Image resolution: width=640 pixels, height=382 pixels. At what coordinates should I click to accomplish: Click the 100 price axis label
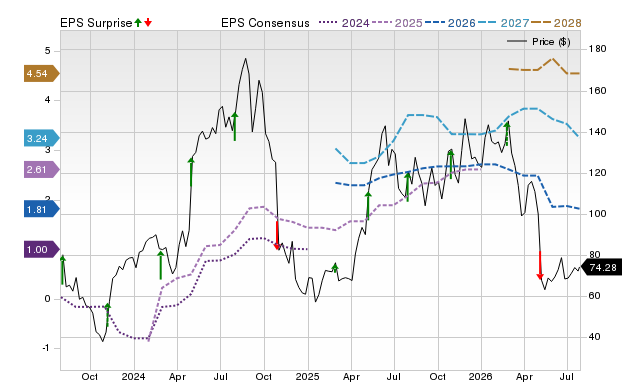coord(598,213)
